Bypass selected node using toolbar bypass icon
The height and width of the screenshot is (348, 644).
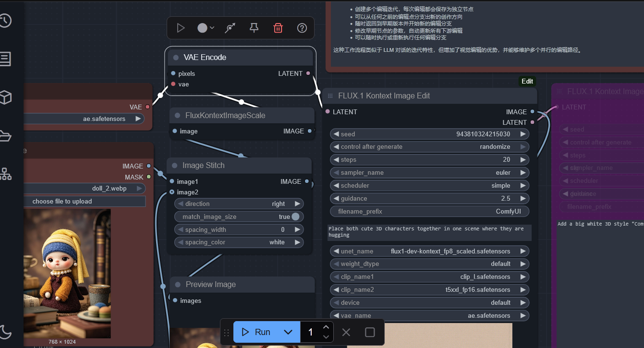click(x=230, y=28)
